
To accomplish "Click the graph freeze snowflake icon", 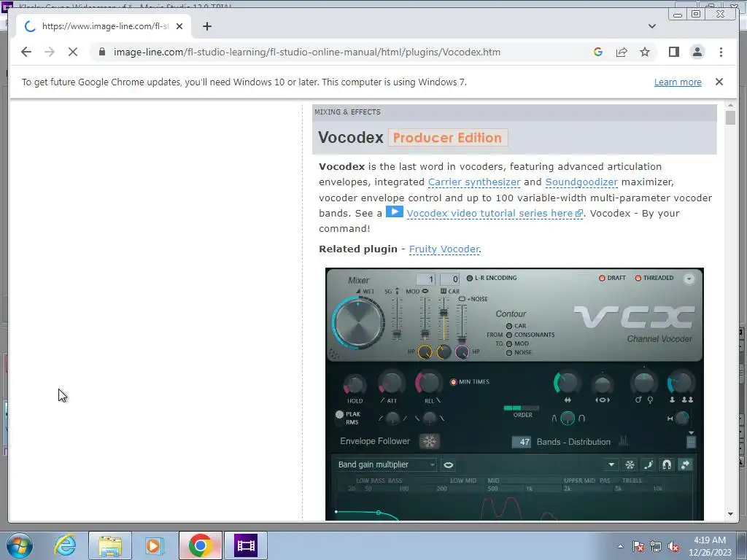I will pyautogui.click(x=630, y=464).
